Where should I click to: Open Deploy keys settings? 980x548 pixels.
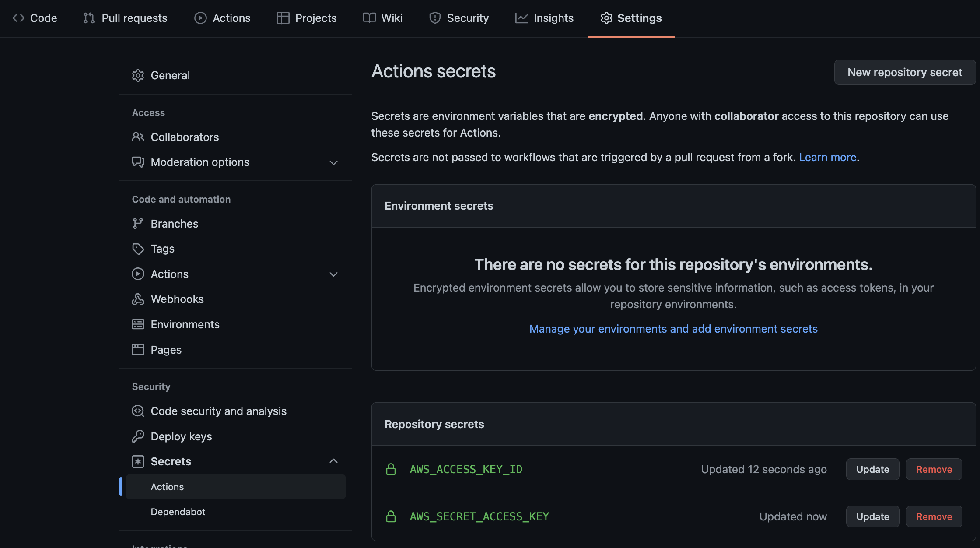coord(236,436)
